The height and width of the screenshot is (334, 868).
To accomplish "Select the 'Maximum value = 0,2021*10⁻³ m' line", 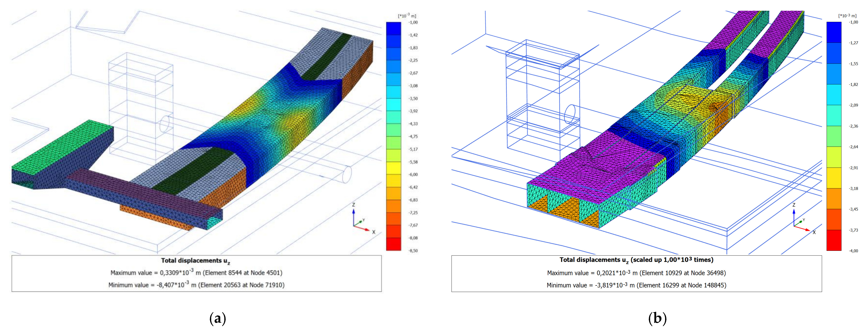I will pyautogui.click(x=636, y=273).
